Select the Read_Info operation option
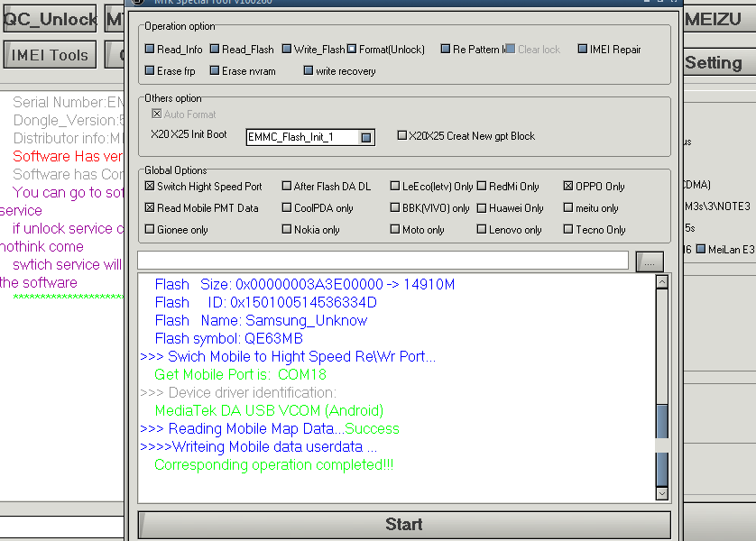The height and width of the screenshot is (541, 756). (x=173, y=49)
